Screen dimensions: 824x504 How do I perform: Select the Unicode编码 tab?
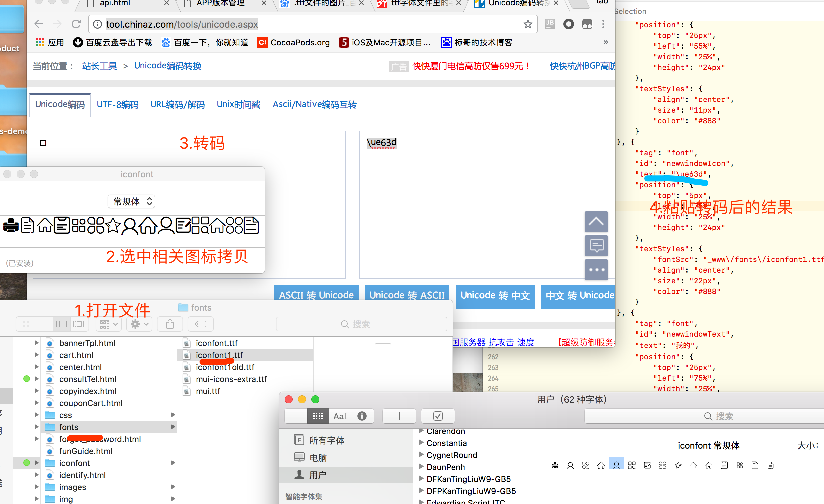pos(60,104)
